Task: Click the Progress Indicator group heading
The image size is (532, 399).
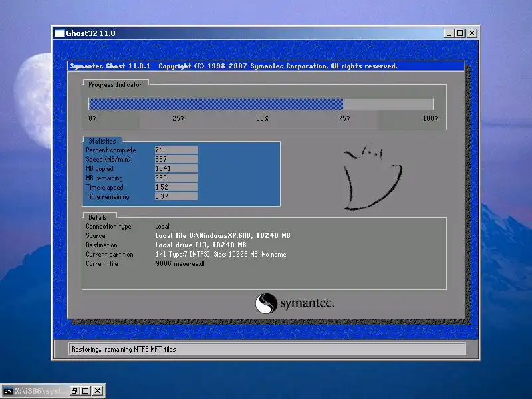Action: pos(115,85)
